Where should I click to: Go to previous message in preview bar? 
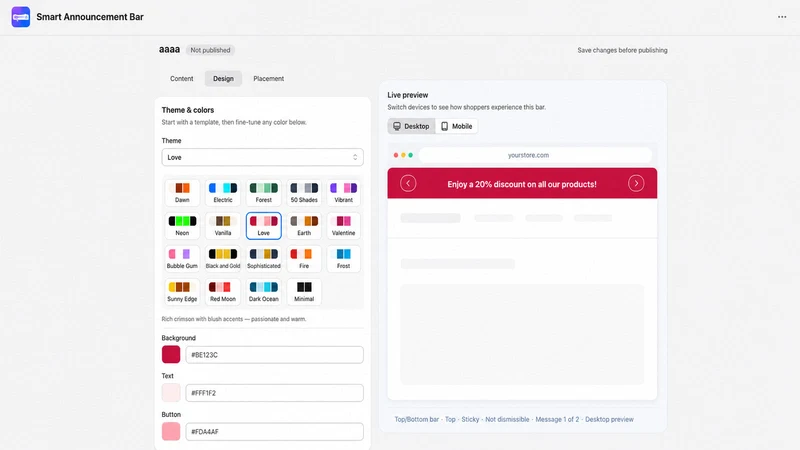[x=408, y=183]
